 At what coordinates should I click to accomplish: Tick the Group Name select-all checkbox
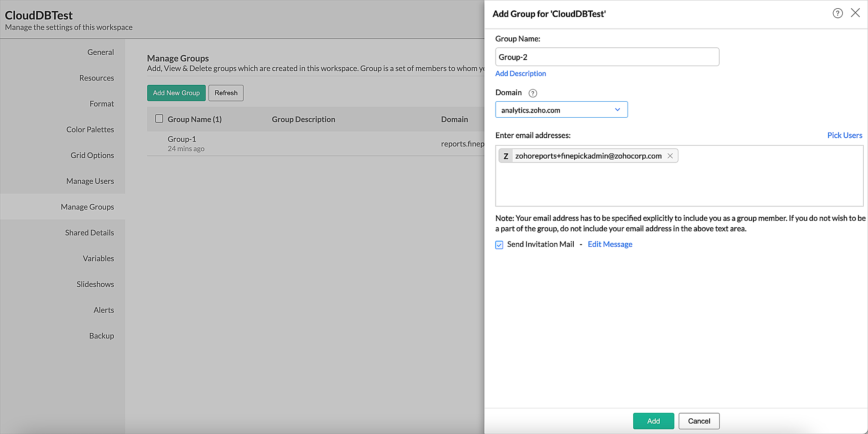[x=159, y=119]
